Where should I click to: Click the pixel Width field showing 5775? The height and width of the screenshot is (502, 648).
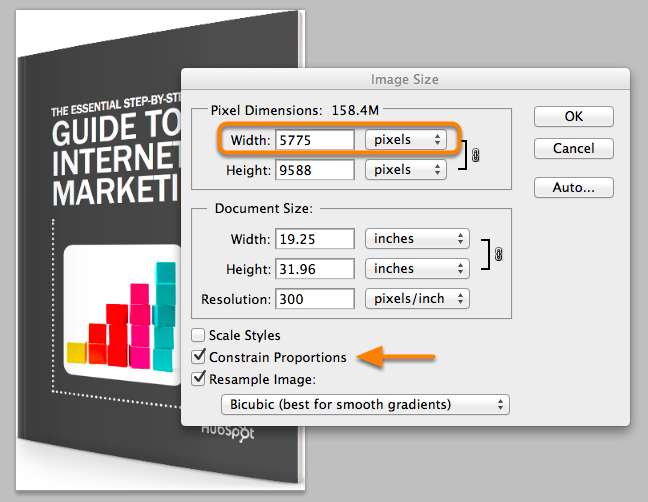(314, 141)
